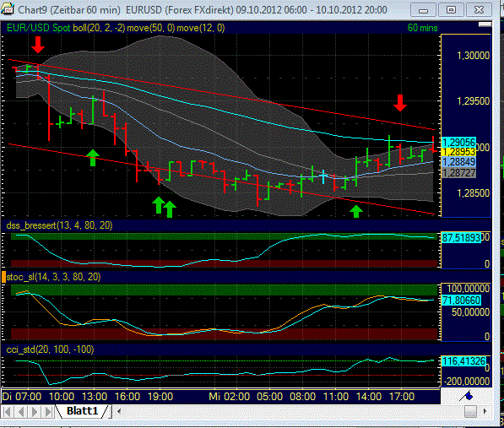Go to the previous sheet arrow

(21, 412)
